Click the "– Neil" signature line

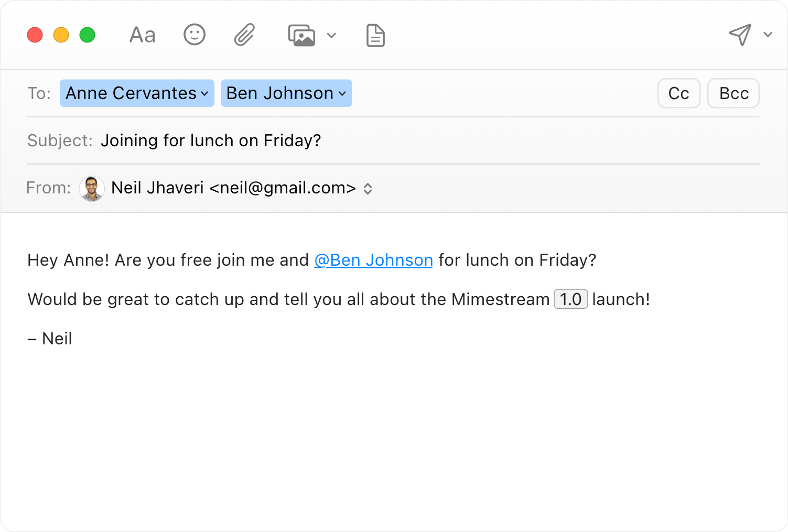click(50, 339)
